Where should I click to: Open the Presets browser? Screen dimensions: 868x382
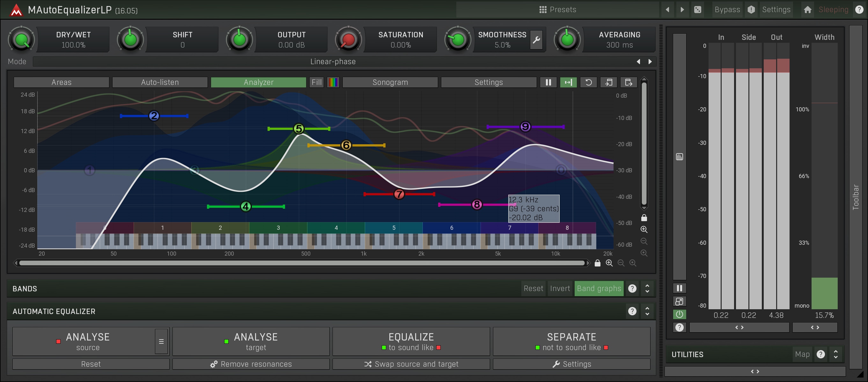[558, 10]
